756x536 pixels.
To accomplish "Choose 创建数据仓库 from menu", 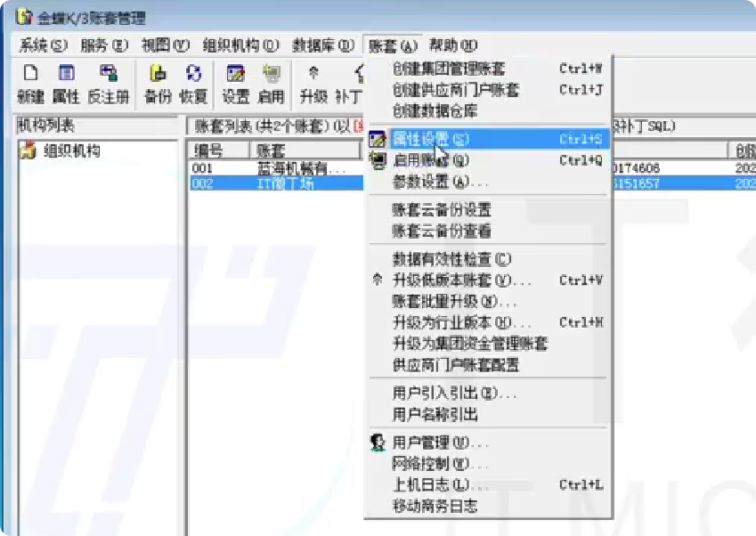I will pyautogui.click(x=488, y=111).
